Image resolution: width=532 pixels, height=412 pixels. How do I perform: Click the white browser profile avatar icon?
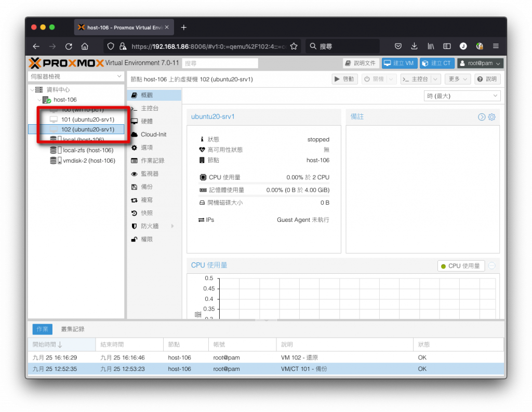click(463, 46)
